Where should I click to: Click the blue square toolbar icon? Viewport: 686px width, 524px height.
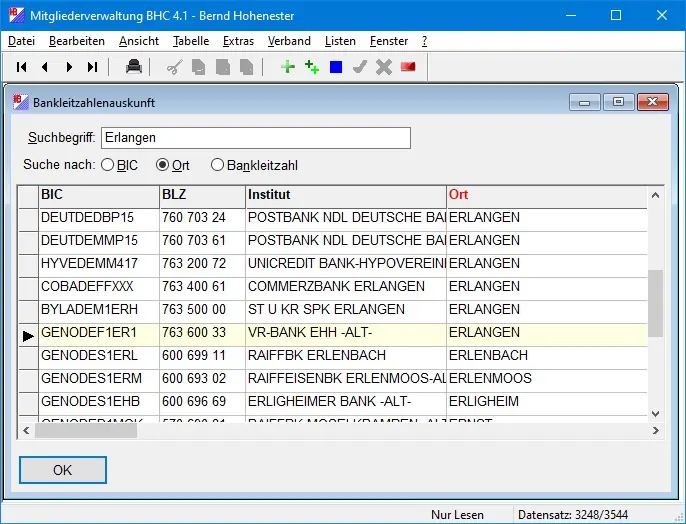pyautogui.click(x=336, y=67)
